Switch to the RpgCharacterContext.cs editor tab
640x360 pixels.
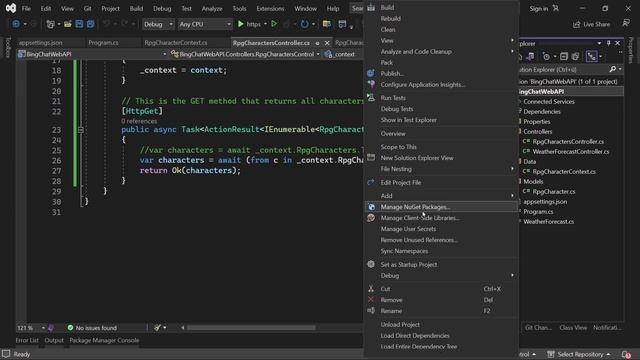(x=176, y=42)
